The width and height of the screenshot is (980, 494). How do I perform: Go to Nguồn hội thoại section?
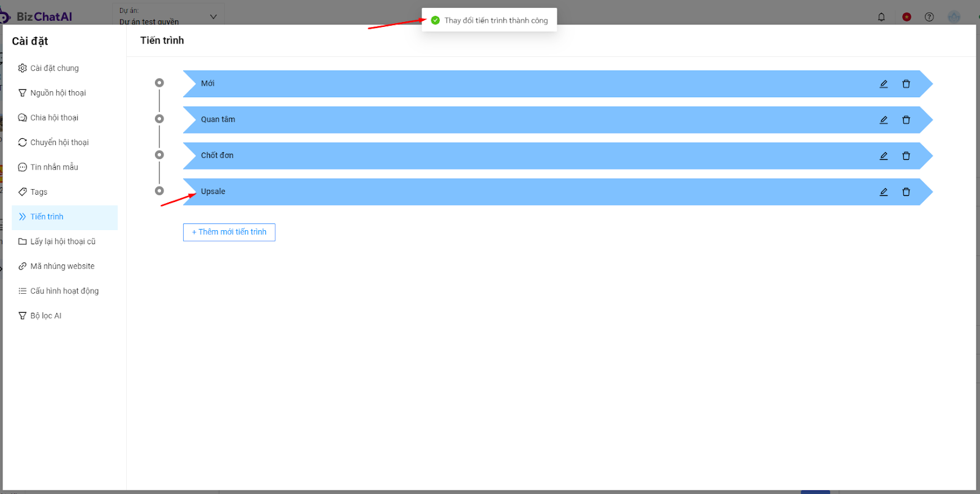[x=58, y=93]
